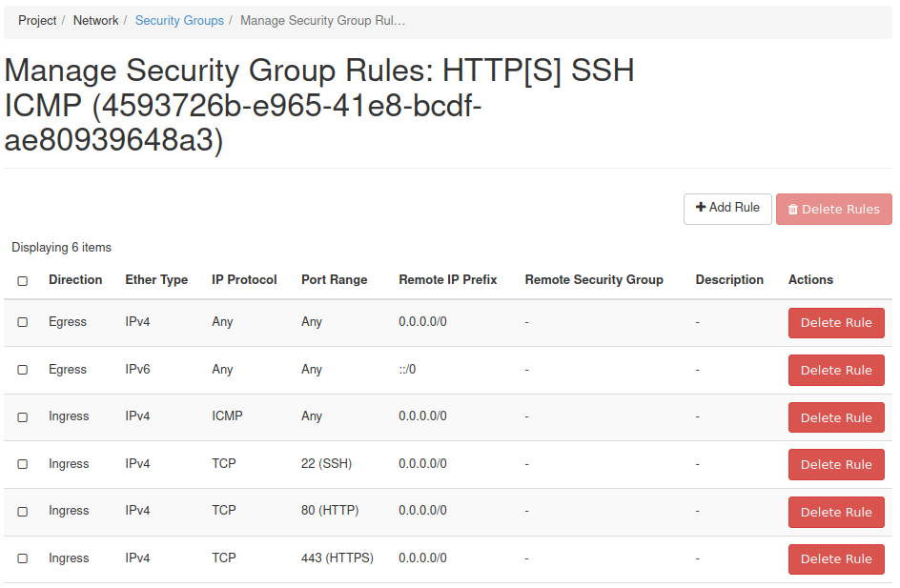Delete the Egress IPv4 rule
Image resolution: width=900 pixels, height=588 pixels.
835,323
